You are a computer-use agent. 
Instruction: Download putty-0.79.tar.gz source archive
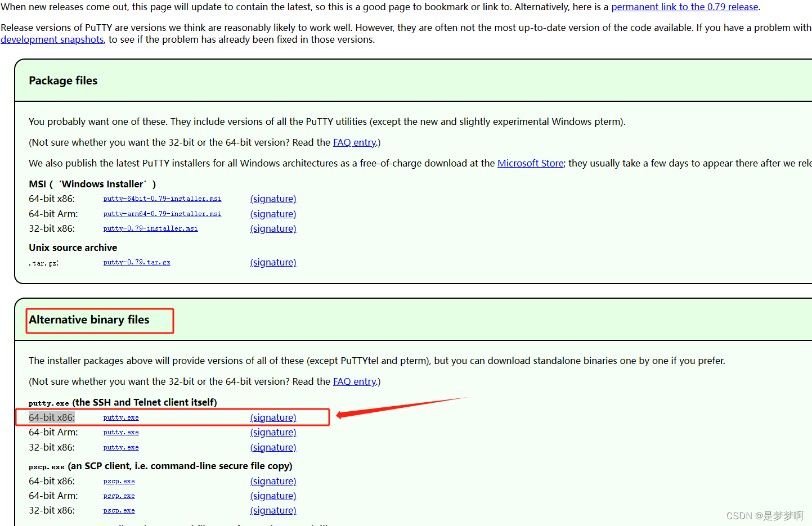click(137, 262)
